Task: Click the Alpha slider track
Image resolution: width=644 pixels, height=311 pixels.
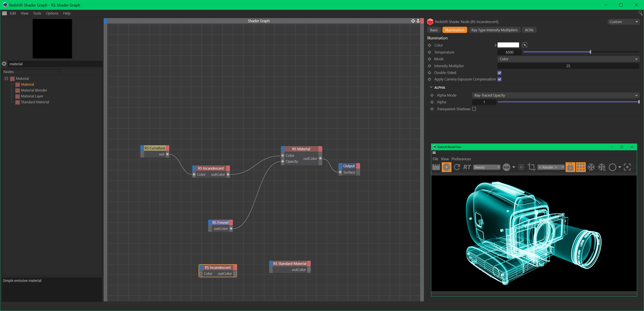Action: (x=568, y=102)
